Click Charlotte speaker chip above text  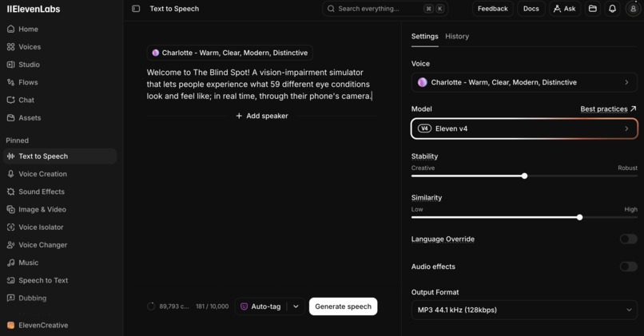[x=230, y=53]
